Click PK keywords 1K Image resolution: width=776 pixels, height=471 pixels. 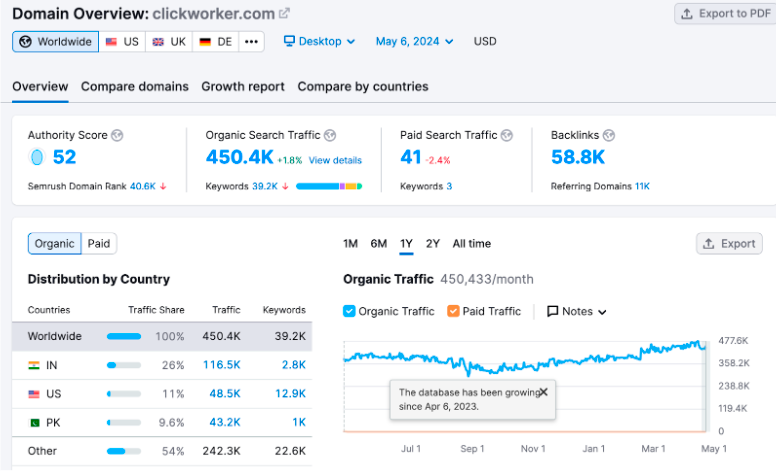pos(299,423)
